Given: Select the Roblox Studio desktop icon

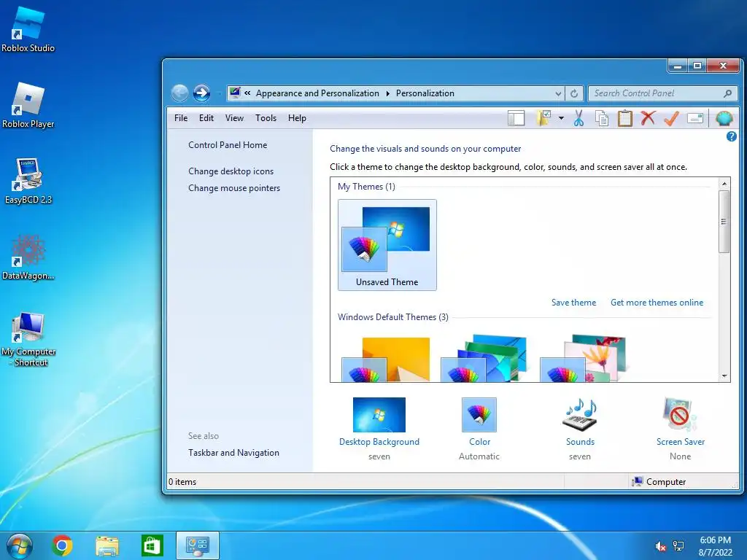Looking at the screenshot, I should click(x=28, y=28).
